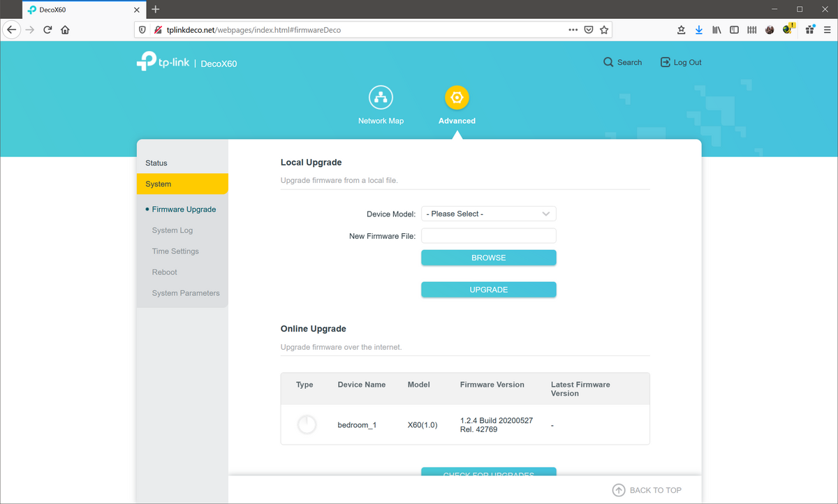This screenshot has height=504, width=838.
Task: Click the UPGRADE button
Action: 489,290
